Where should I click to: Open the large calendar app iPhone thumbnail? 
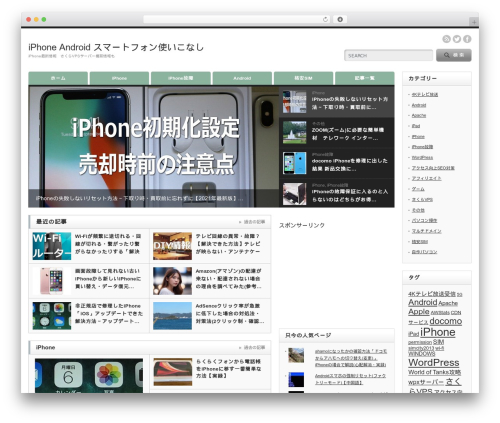point(89,376)
